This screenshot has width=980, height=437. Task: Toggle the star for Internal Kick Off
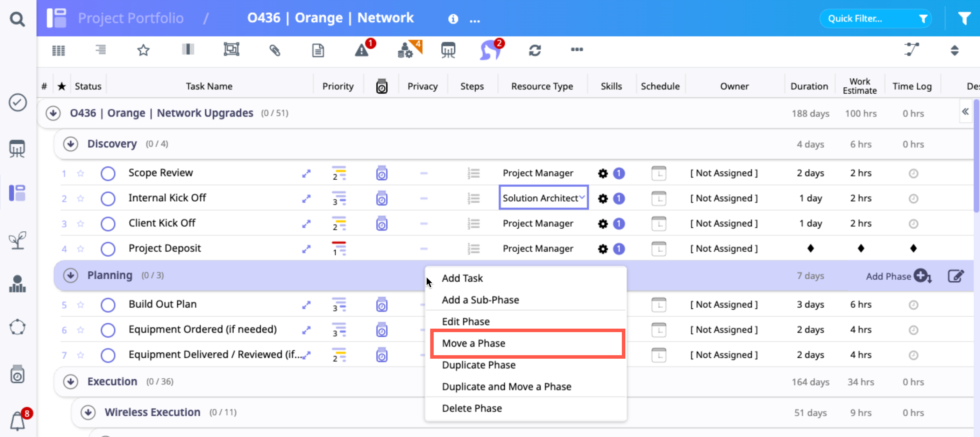80,199
